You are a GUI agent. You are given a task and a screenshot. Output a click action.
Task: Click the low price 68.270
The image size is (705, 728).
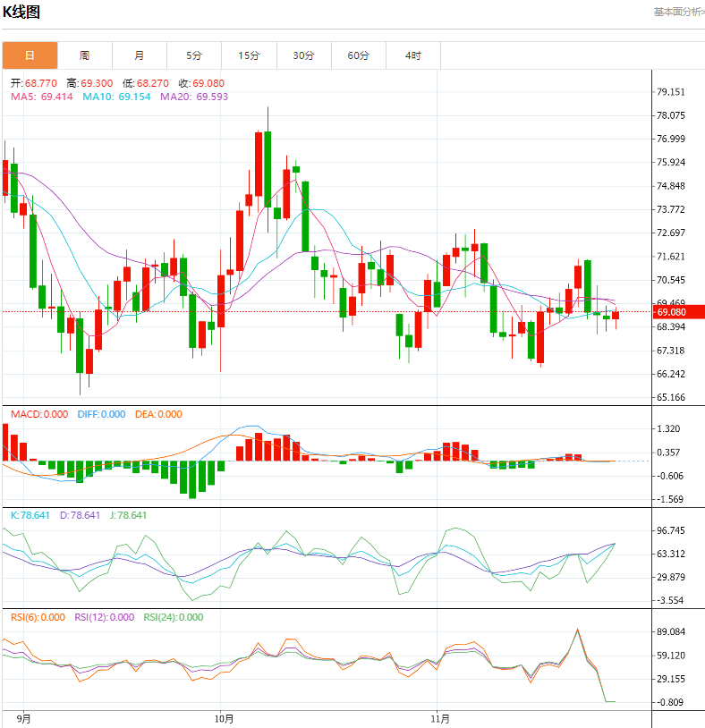pos(153,83)
